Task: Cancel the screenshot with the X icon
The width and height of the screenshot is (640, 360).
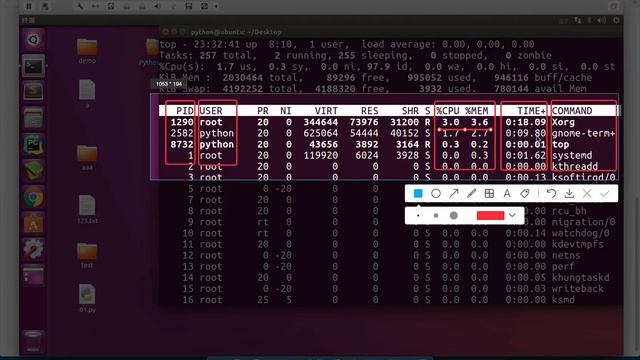Action: point(587,193)
